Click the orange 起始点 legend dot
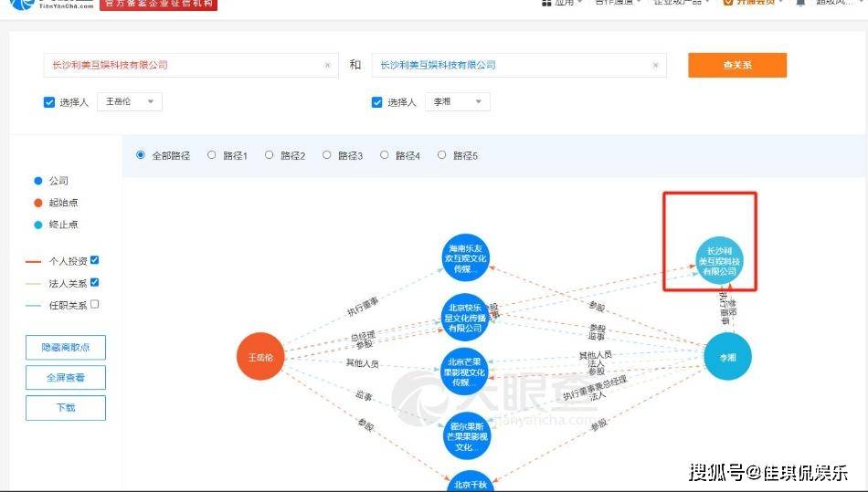 38,203
